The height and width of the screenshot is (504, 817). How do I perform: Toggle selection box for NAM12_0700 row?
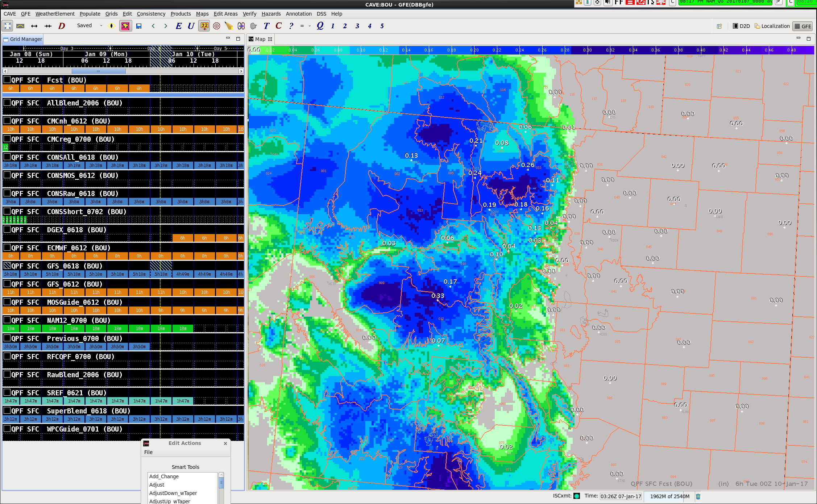(x=7, y=320)
